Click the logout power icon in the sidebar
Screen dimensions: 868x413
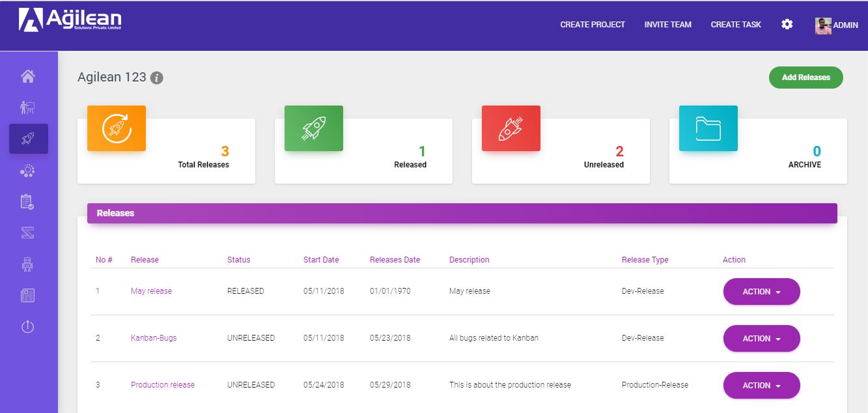[x=28, y=326]
